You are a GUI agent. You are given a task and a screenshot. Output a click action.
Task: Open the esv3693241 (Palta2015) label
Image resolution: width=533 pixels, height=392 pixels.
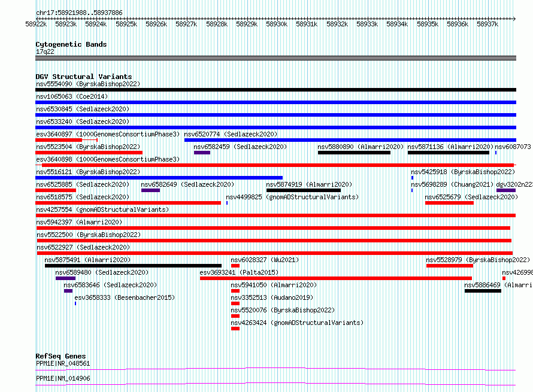tap(239, 272)
